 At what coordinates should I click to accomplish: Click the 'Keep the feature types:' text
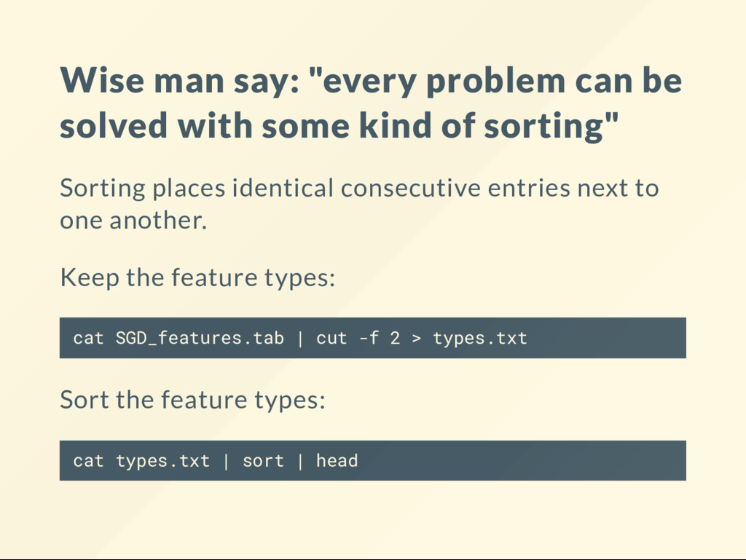pos(197,277)
